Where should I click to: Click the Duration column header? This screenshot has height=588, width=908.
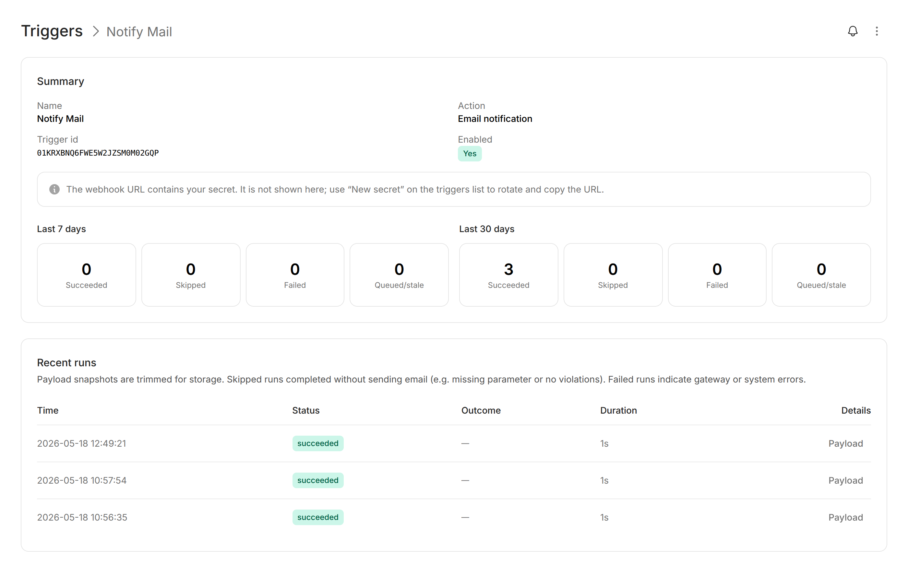[618, 410]
